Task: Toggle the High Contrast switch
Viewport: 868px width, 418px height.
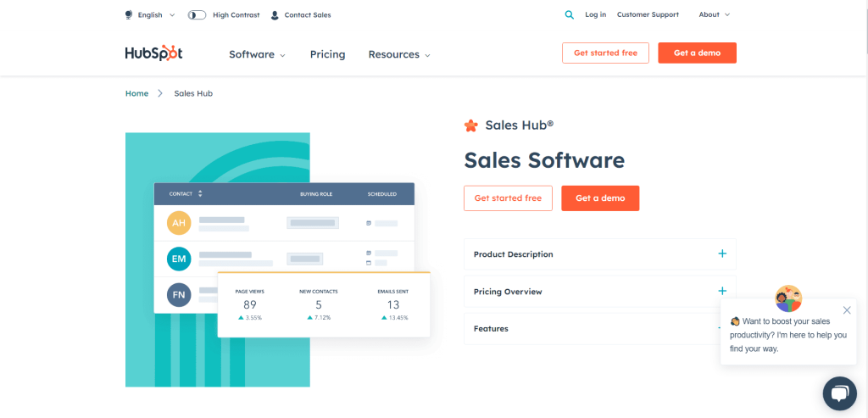Action: tap(197, 15)
